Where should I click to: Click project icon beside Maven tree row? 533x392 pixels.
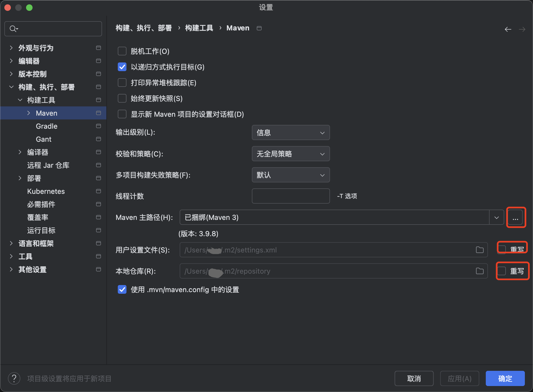tap(99, 113)
